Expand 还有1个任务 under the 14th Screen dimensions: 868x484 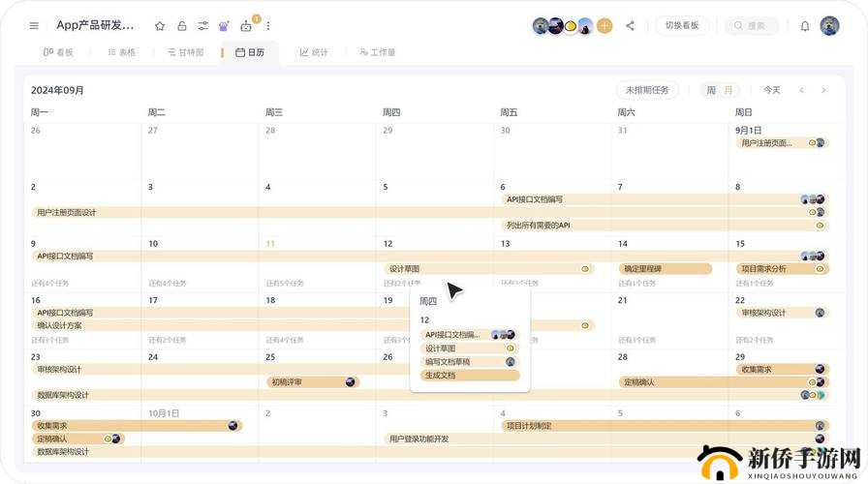point(637,284)
